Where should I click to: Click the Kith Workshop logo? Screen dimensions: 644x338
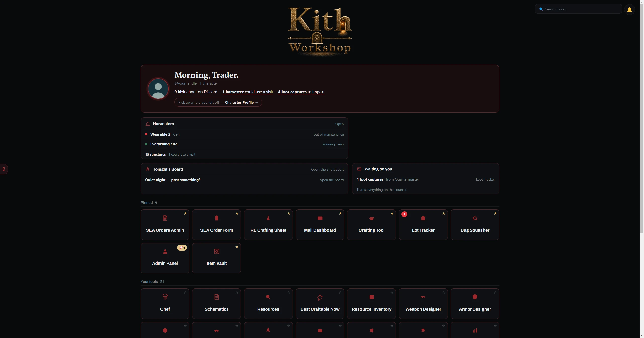point(320,31)
